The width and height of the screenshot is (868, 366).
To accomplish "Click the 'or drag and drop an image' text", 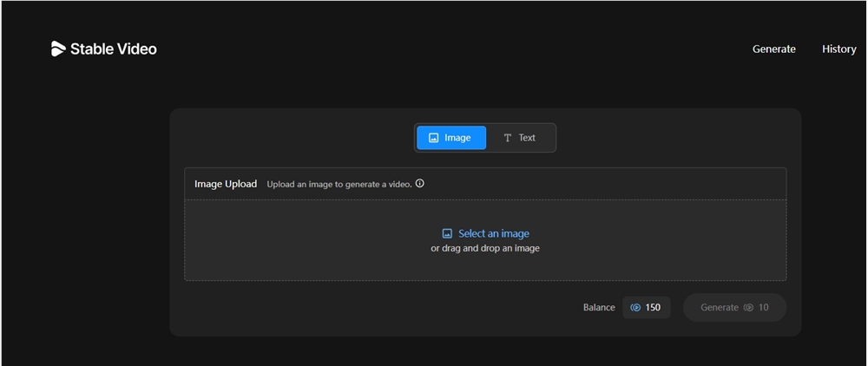I will (485, 248).
